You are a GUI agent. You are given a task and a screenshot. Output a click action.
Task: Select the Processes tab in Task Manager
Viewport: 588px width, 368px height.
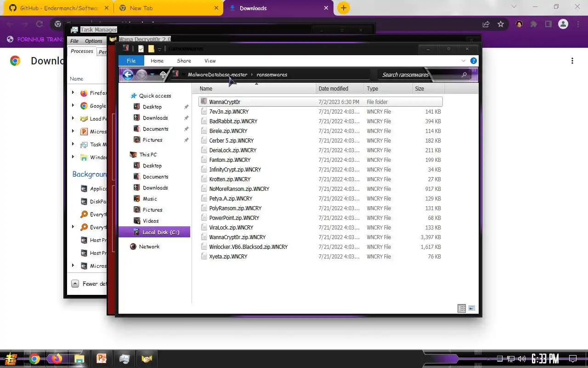point(82,51)
